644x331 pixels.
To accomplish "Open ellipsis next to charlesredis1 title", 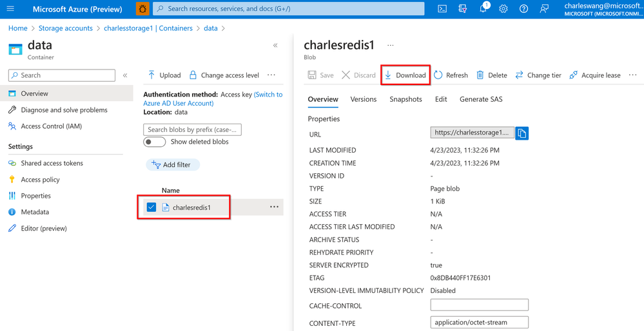I will point(391,45).
